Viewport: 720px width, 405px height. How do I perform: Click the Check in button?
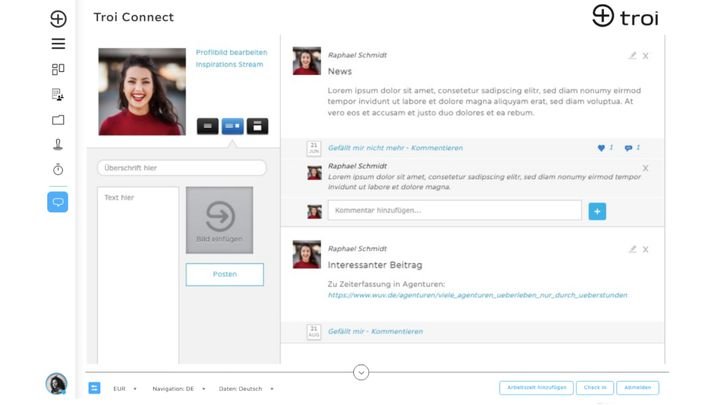[x=595, y=388]
